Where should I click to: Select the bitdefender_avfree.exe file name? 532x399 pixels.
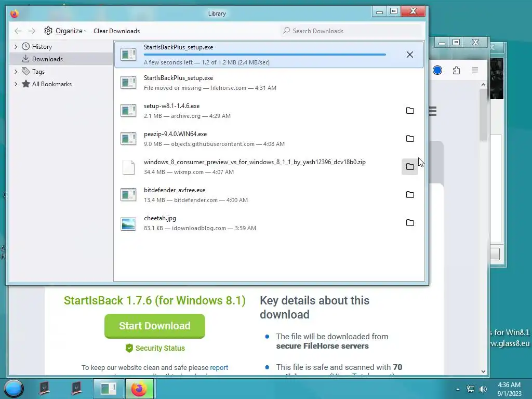pyautogui.click(x=175, y=190)
